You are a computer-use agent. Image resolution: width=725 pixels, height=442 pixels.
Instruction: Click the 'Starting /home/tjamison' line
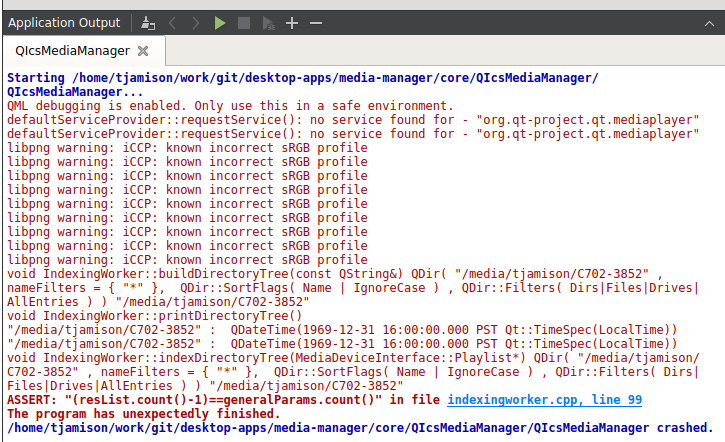tap(303, 78)
